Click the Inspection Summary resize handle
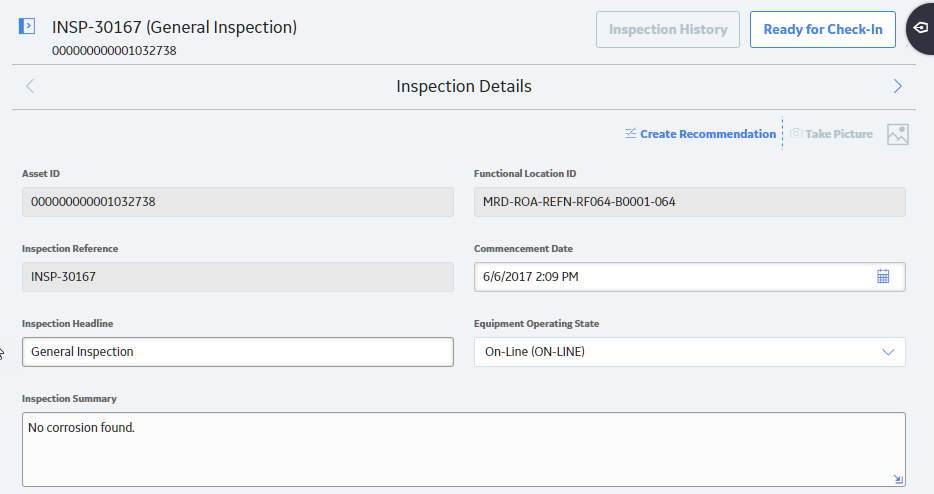This screenshot has width=934, height=494. point(898,479)
